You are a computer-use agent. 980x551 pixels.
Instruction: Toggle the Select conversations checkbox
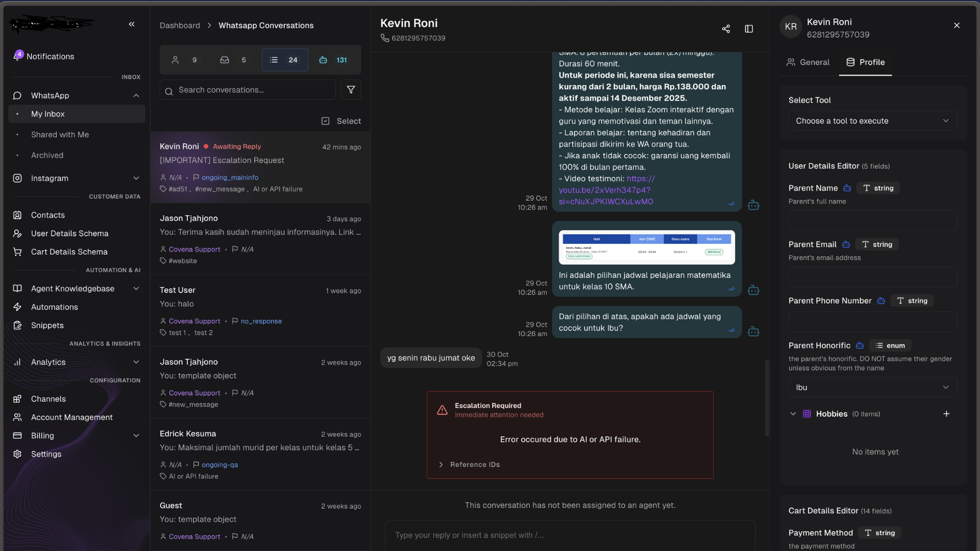click(326, 121)
